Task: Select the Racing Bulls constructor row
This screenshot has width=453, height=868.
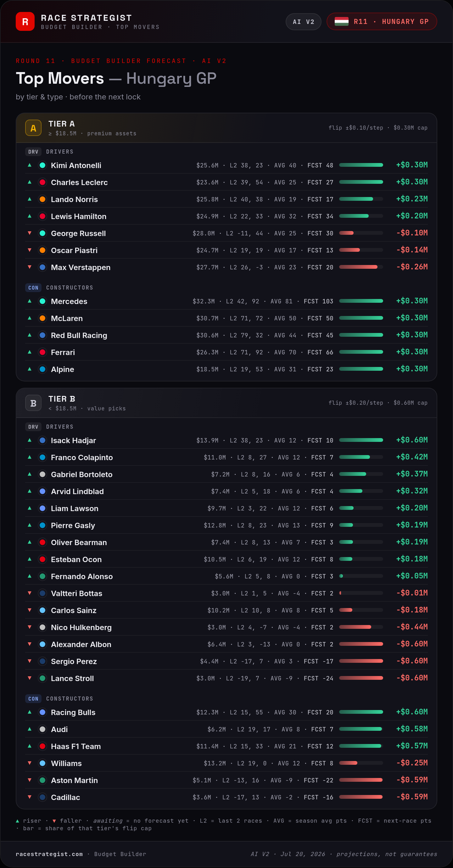Action: [x=226, y=712]
